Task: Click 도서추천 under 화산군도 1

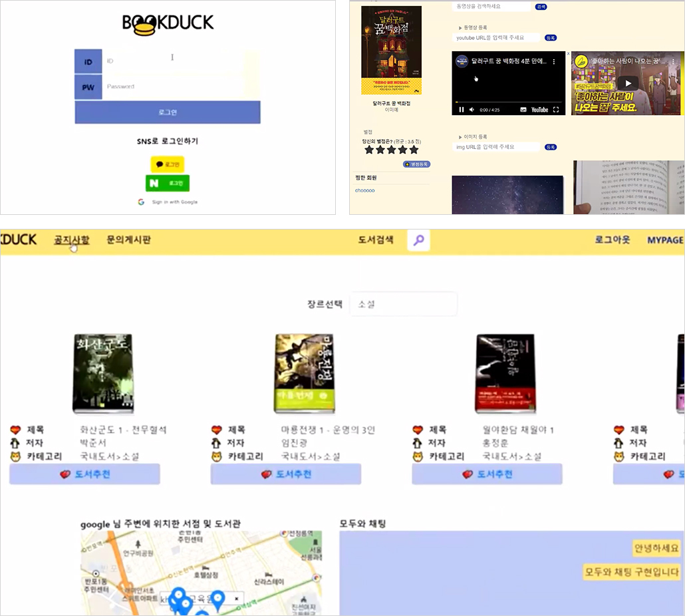Action: [x=84, y=474]
